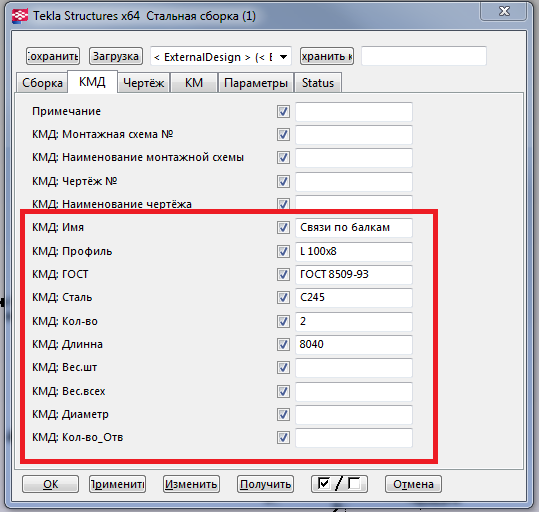This screenshot has height=512, width=539.
Task: Click the Tekla Structures logo icon in title bar
Action: (x=20, y=16)
